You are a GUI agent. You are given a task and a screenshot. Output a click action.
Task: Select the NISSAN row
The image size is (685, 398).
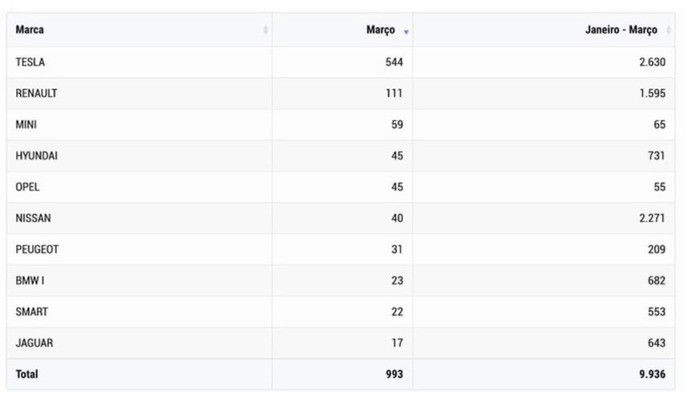tap(341, 218)
